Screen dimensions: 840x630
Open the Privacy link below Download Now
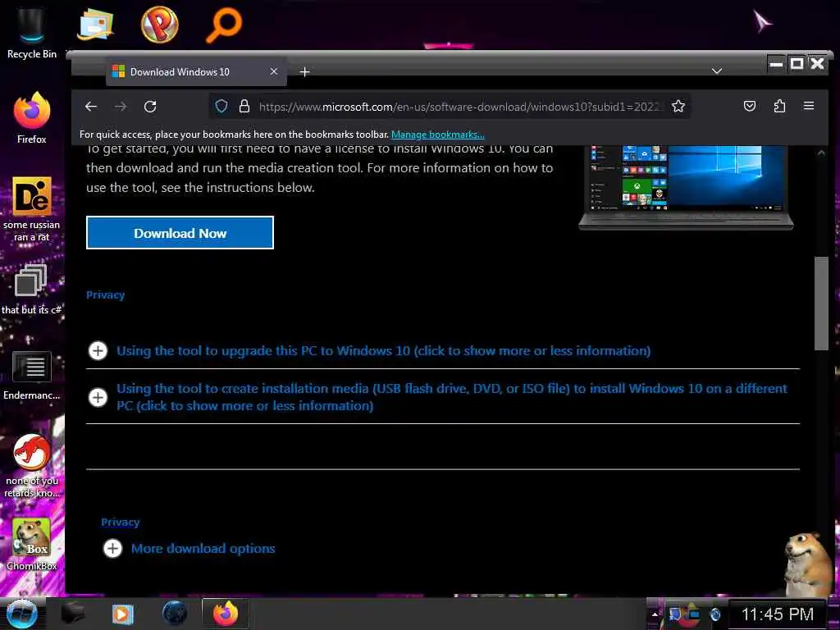click(106, 294)
